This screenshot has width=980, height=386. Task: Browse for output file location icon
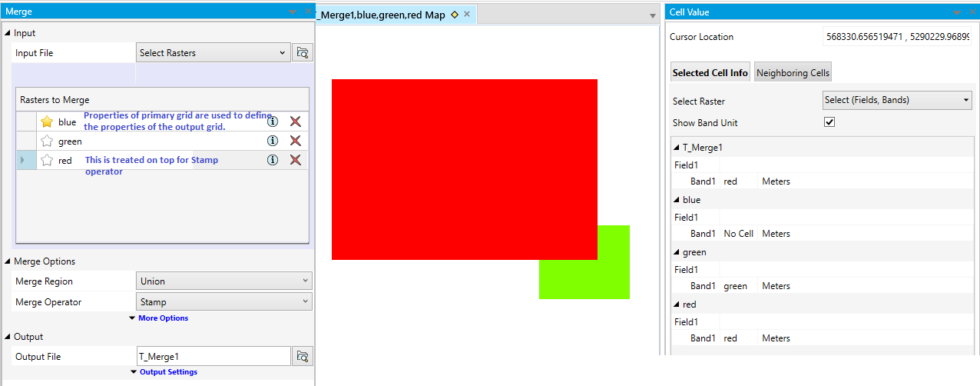point(303,357)
